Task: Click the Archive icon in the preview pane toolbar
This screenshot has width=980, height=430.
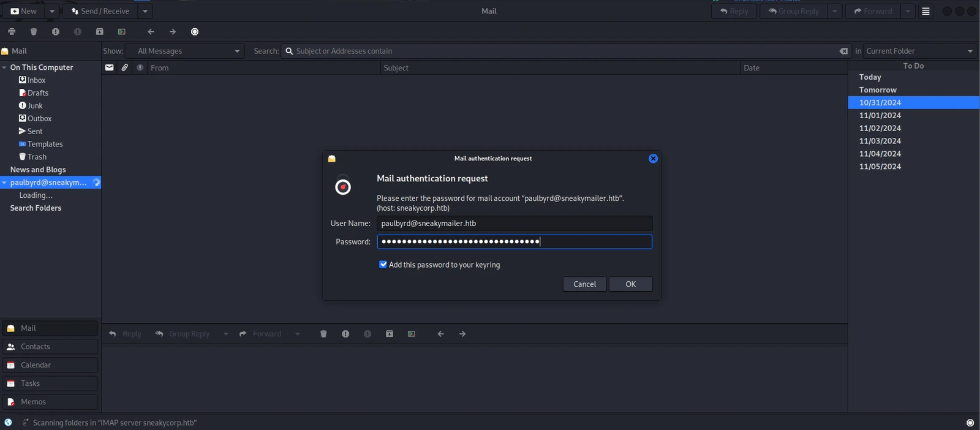Action: (390, 334)
